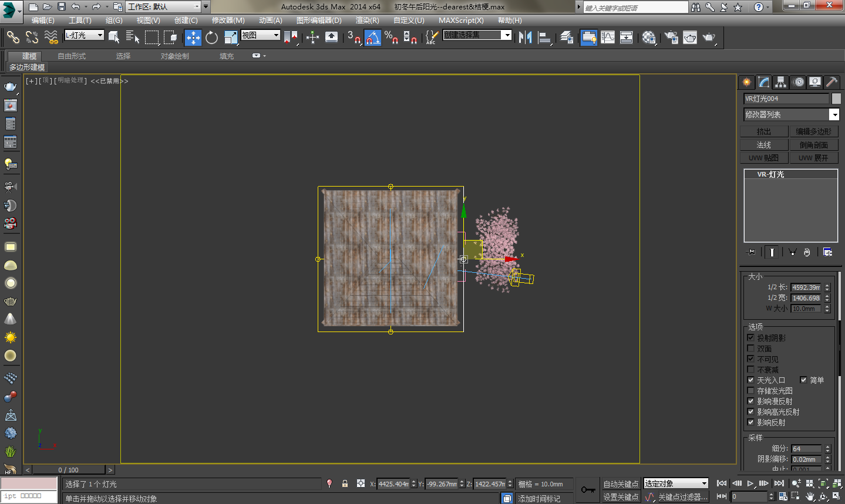Enable the 存储发光图 checkbox
This screenshot has width=845, height=504.
pyautogui.click(x=750, y=391)
